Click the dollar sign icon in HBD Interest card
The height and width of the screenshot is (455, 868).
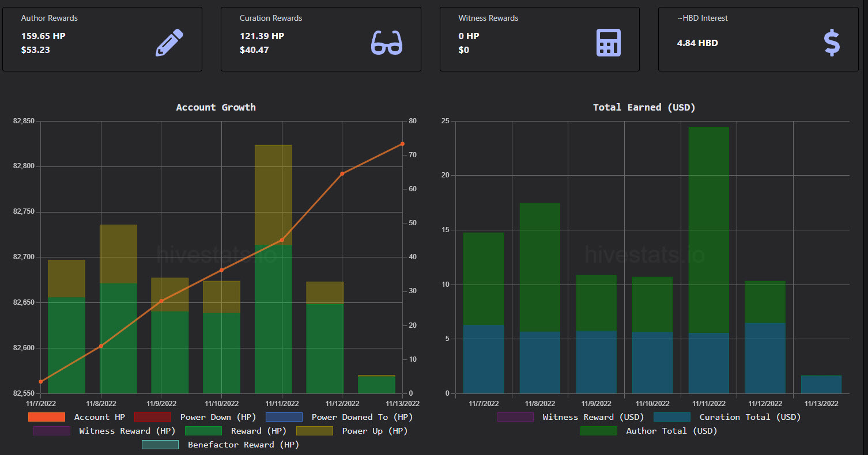(832, 43)
